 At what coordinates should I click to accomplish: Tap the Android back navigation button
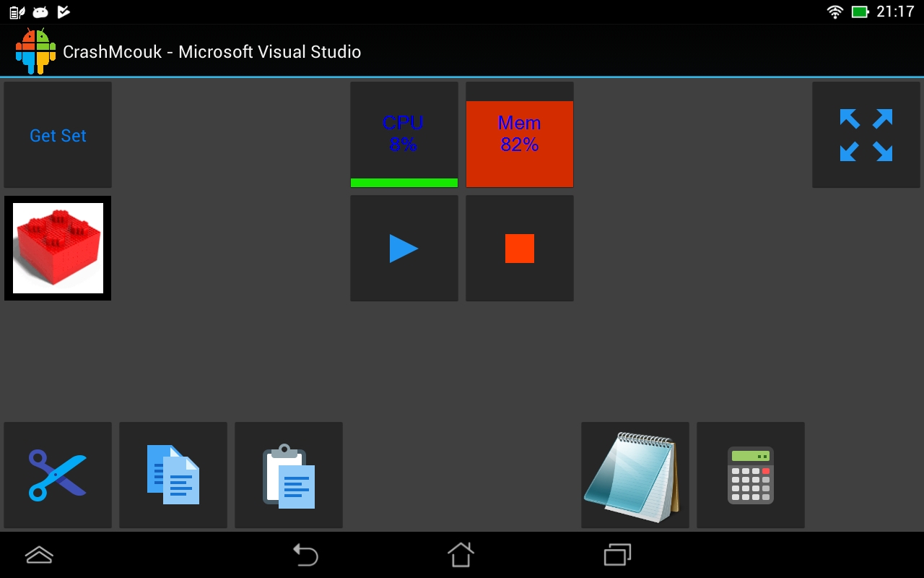(x=305, y=555)
